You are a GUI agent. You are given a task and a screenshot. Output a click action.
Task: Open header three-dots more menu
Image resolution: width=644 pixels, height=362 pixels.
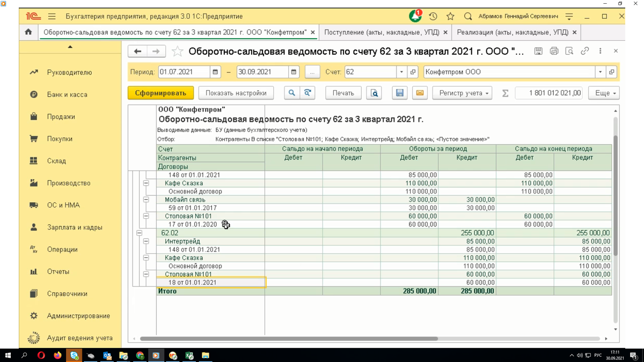600,51
